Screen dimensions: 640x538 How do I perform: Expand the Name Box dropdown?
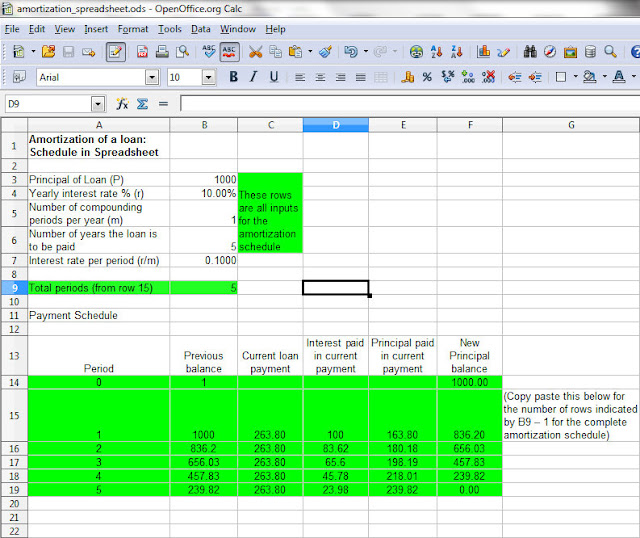pyautogui.click(x=98, y=104)
